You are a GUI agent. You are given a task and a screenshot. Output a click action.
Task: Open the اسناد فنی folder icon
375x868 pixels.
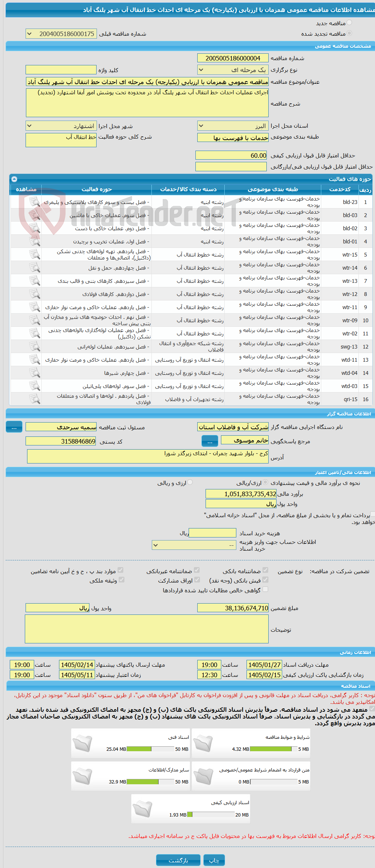(82, 743)
